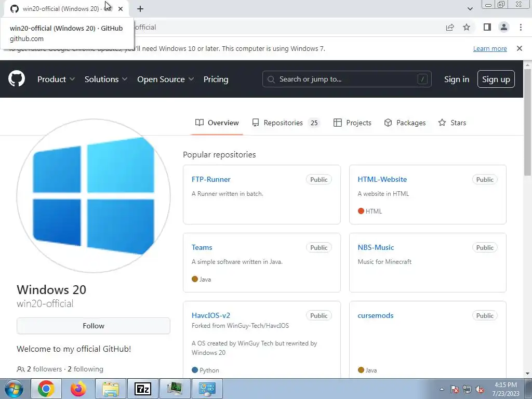The image size is (532, 399).
Task: Switch to the Repositories tab
Action: [x=286, y=123]
